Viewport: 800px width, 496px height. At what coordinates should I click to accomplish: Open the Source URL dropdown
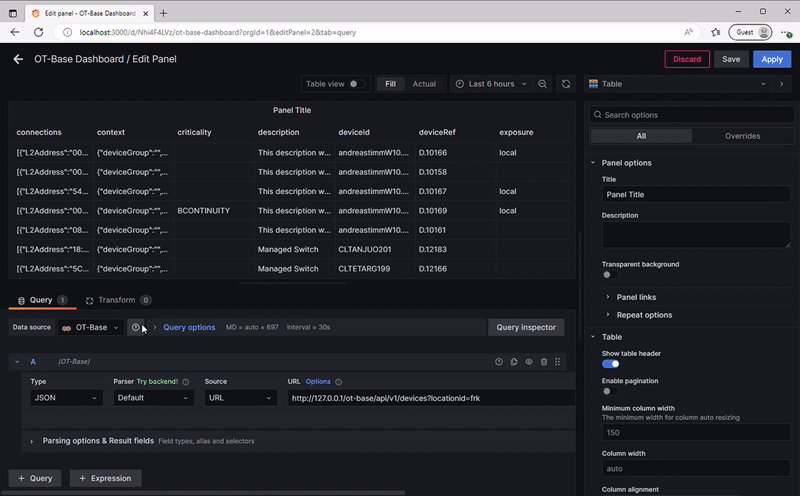pyautogui.click(x=241, y=398)
